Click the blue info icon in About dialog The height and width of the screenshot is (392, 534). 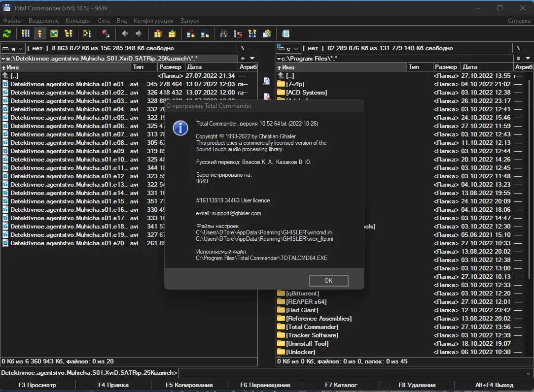coord(180,128)
